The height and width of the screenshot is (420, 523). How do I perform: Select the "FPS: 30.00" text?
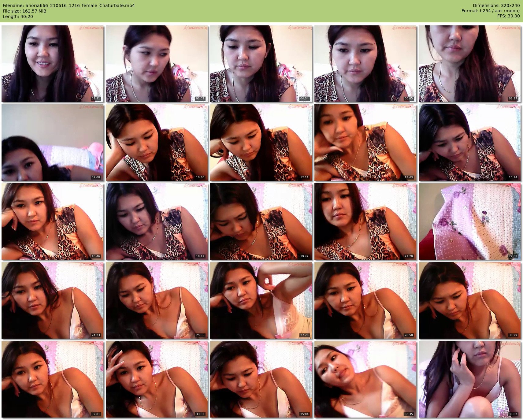pos(508,16)
